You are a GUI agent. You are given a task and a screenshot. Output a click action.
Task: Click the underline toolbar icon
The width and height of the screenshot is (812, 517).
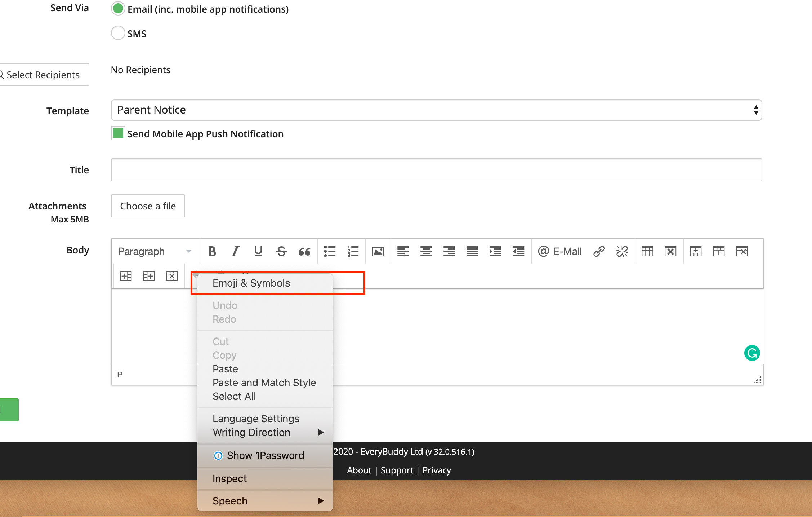coord(258,251)
